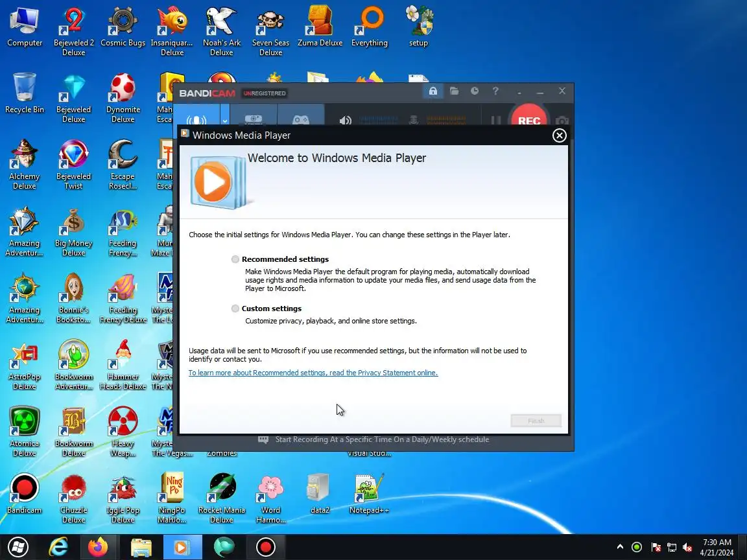Click the Bandicam help question mark
This screenshot has width=747, height=560.
[495, 91]
